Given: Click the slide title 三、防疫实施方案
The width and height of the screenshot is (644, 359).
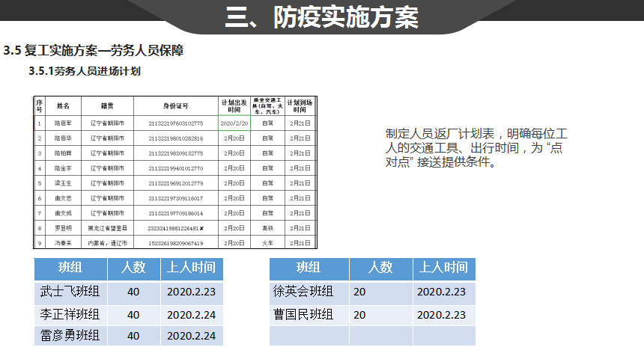Looking at the screenshot, I should tap(321, 17).
